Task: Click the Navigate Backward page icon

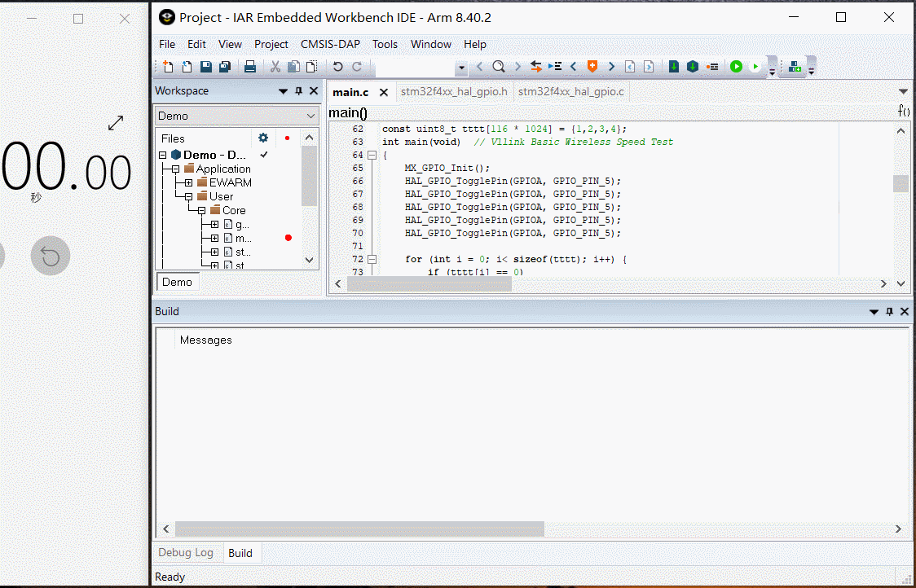Action: pos(630,67)
